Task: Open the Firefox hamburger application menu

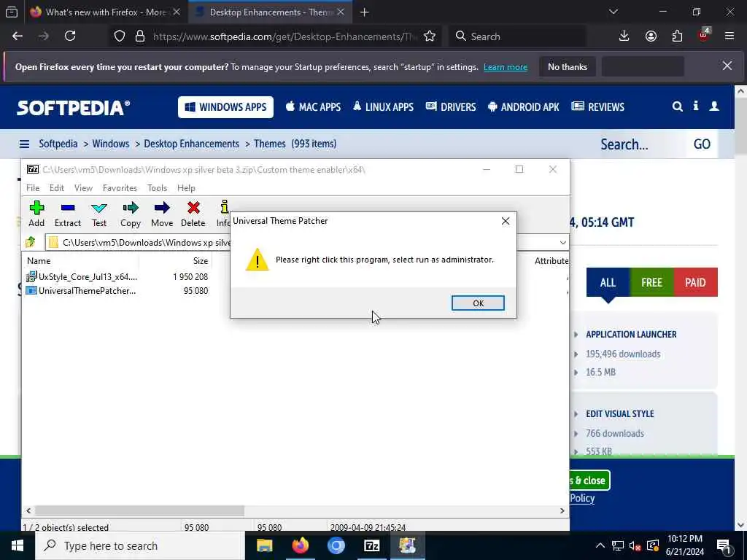Action: click(x=729, y=36)
